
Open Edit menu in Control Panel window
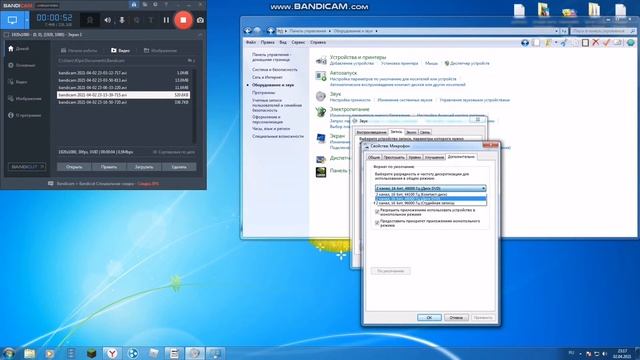267,42
